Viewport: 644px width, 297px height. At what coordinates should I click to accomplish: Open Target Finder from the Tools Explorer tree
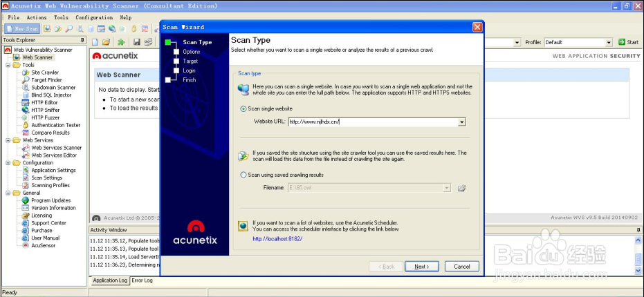[x=47, y=80]
